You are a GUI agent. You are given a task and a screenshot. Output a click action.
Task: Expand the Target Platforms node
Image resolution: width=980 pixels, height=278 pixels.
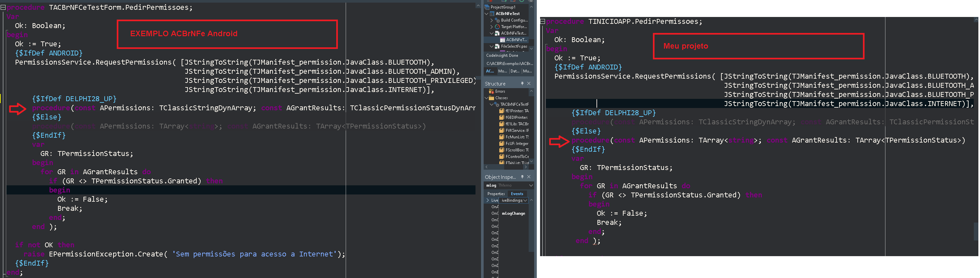[x=491, y=27]
